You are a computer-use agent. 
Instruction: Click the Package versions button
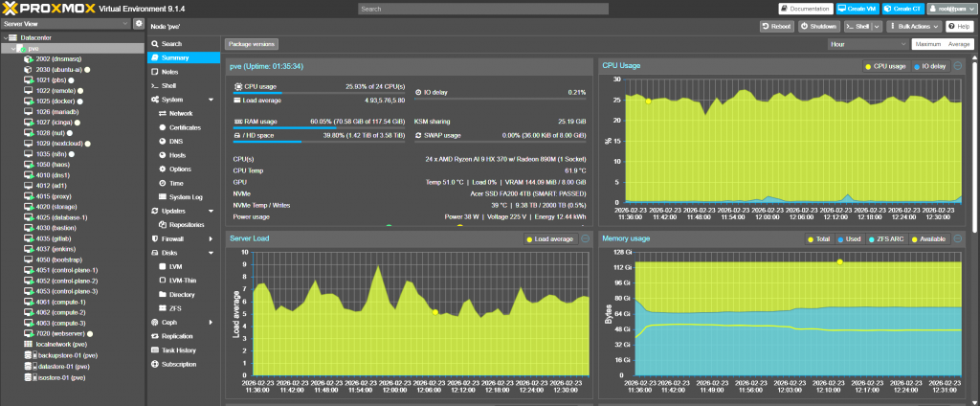tap(253, 44)
